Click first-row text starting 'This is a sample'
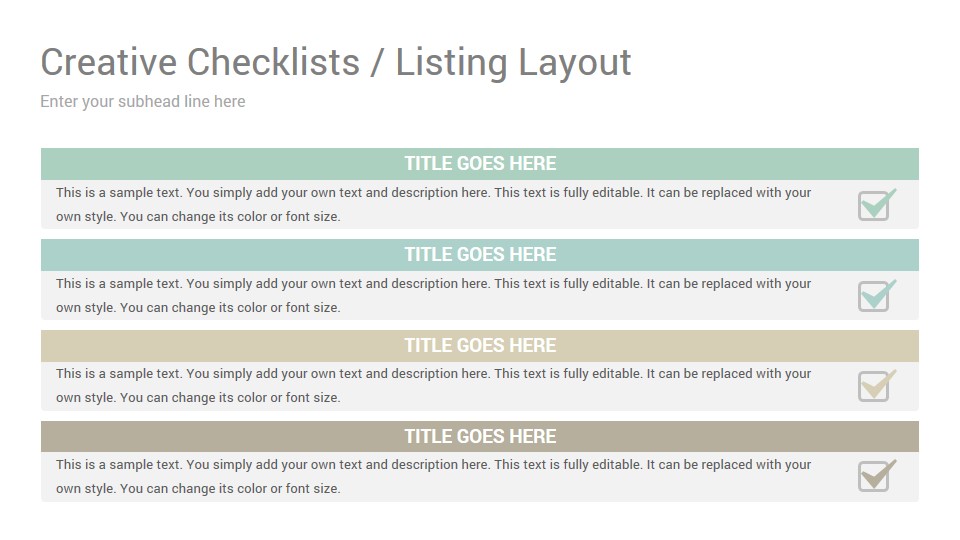Viewport: 960px width, 540px height. click(433, 193)
